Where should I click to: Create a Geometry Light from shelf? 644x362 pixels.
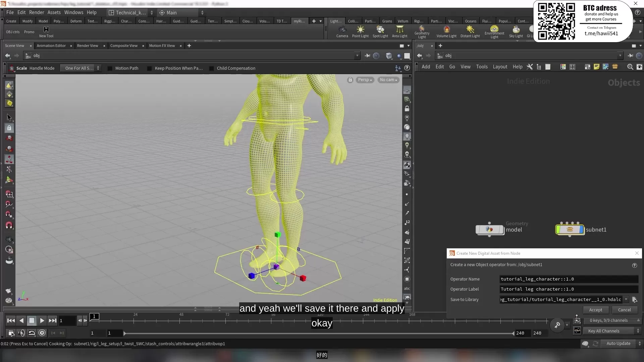click(422, 32)
